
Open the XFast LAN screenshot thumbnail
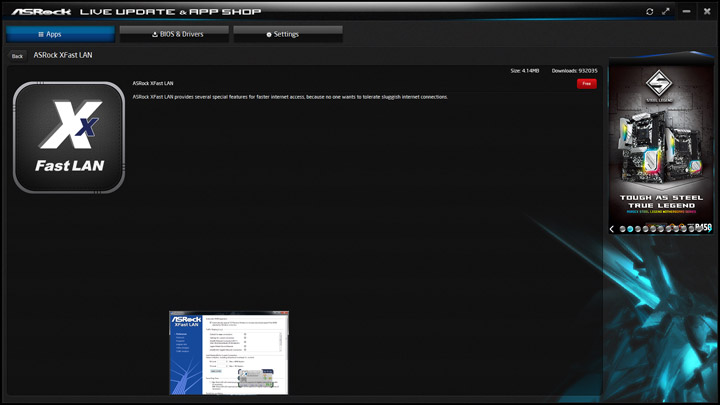pyautogui.click(x=229, y=353)
